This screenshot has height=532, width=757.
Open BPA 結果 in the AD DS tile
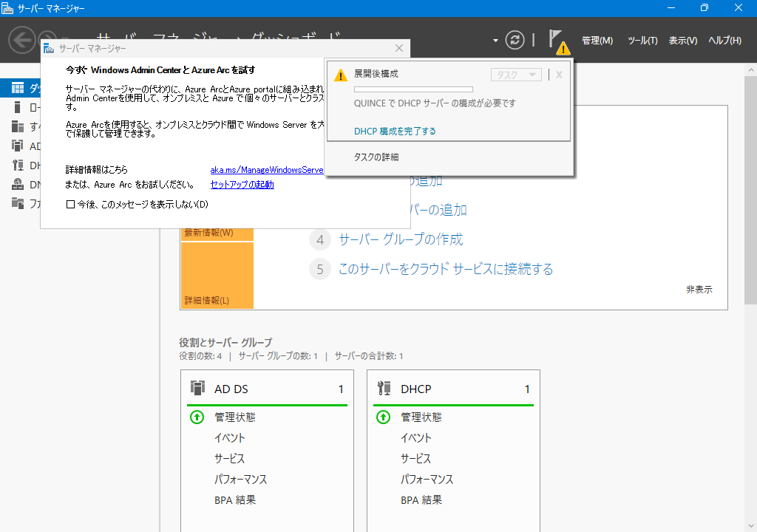235,500
